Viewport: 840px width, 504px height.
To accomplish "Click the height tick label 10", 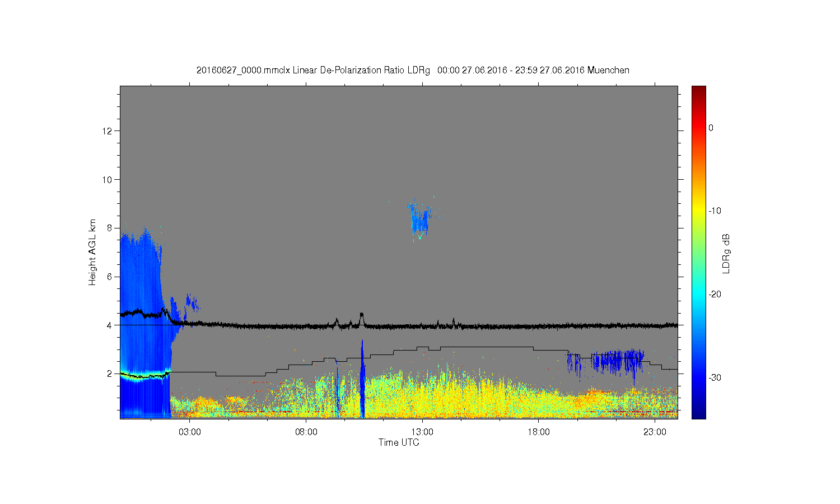I will tap(107, 180).
